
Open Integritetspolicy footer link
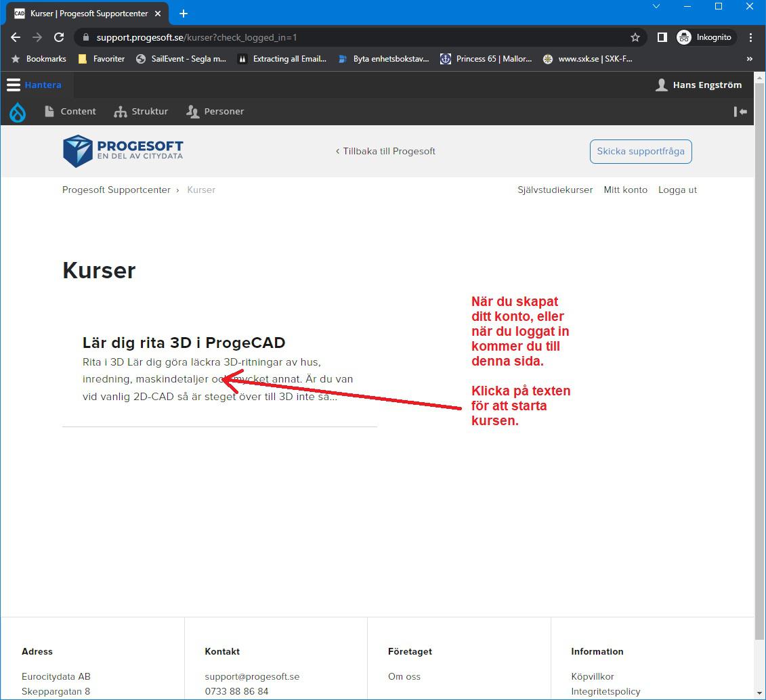pos(605,691)
